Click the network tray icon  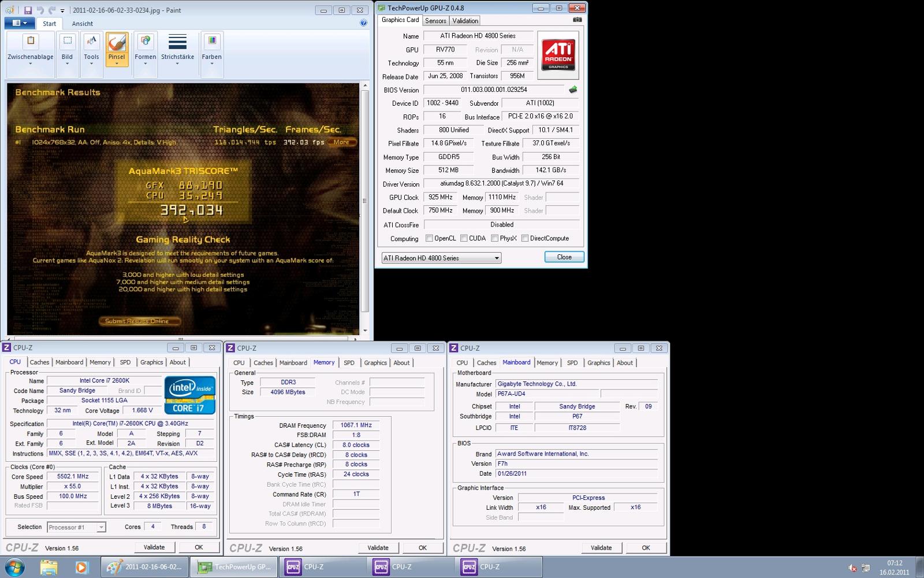866,568
